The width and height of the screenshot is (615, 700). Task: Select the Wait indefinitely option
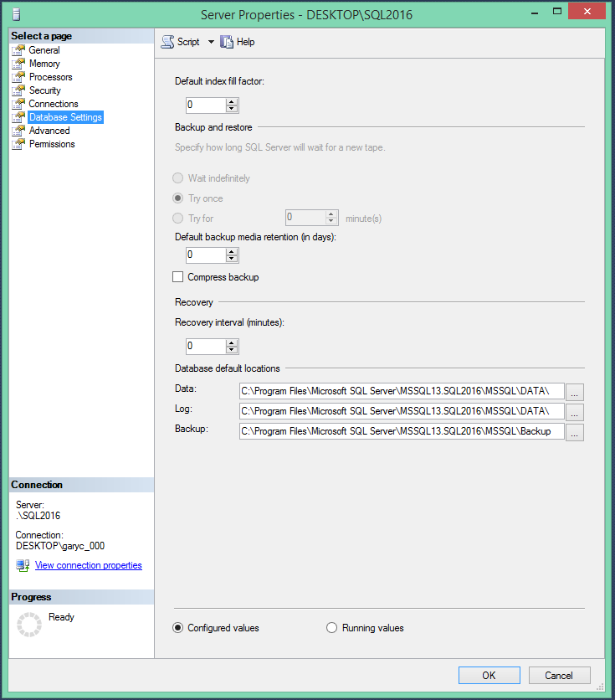(x=178, y=178)
